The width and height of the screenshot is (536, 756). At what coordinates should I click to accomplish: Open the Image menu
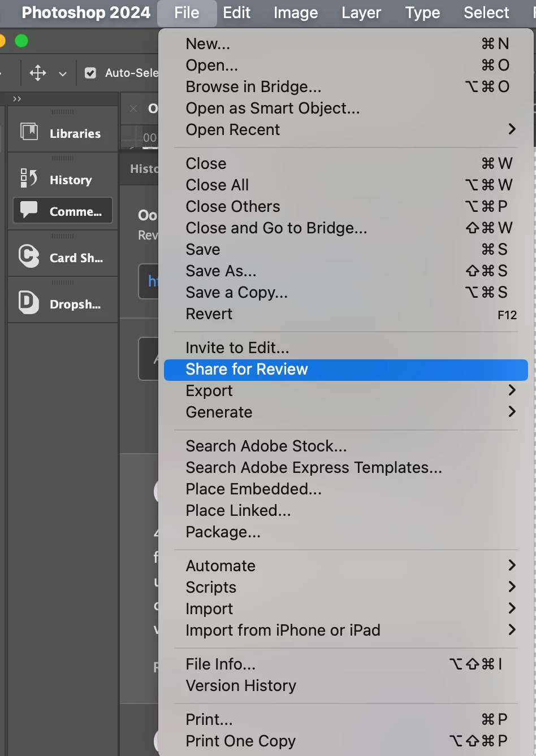(296, 12)
